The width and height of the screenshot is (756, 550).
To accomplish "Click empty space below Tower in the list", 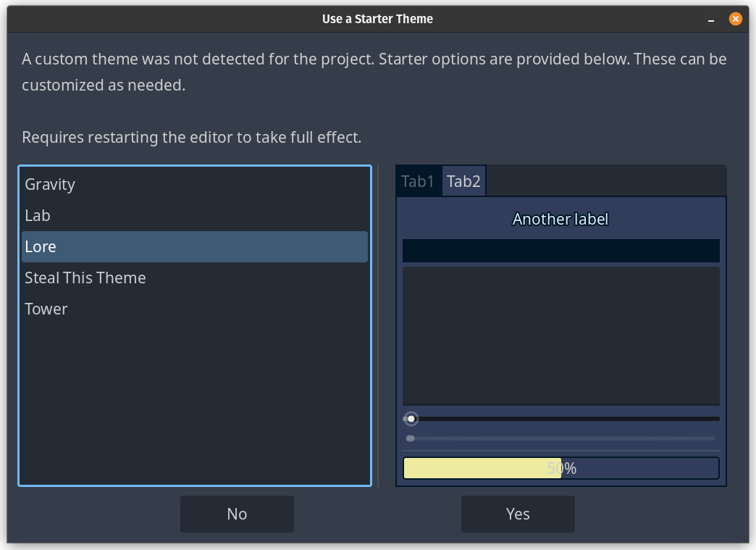I will pos(194,399).
